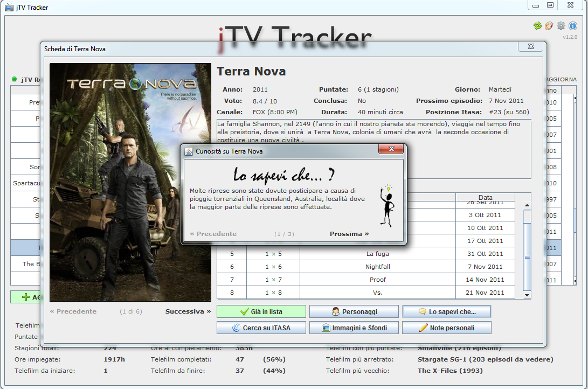Select the episode row La fuga
The width and height of the screenshot is (588, 389).
365,254
